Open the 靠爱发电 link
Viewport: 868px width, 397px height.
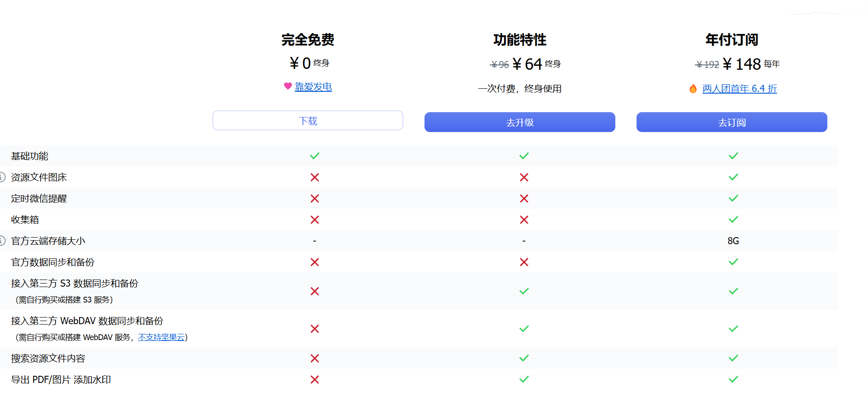pos(313,87)
